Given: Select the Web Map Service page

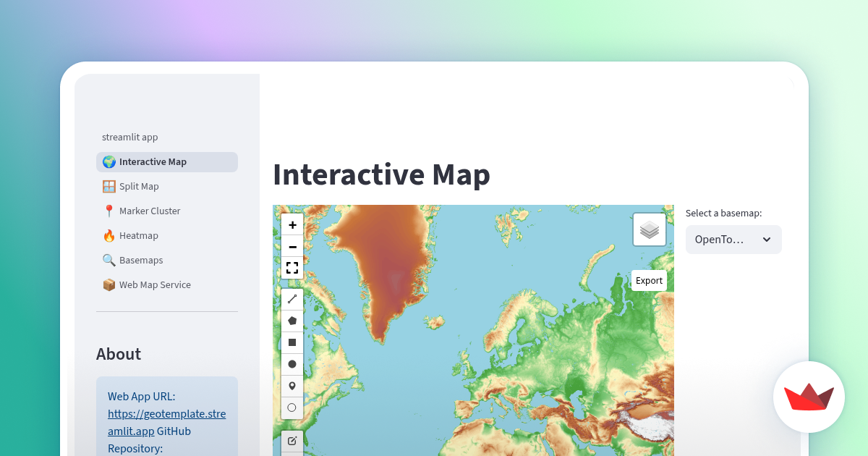Looking at the screenshot, I should click(x=155, y=284).
